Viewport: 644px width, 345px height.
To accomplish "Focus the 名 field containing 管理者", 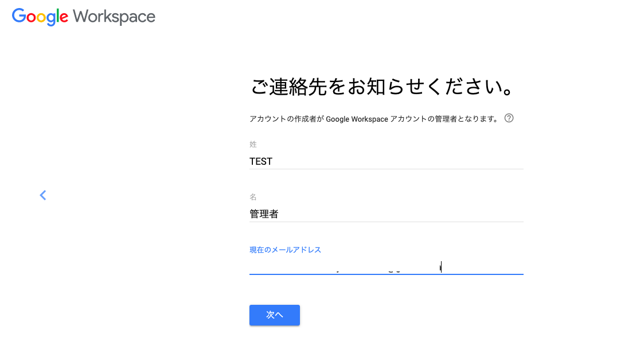I will [x=386, y=214].
